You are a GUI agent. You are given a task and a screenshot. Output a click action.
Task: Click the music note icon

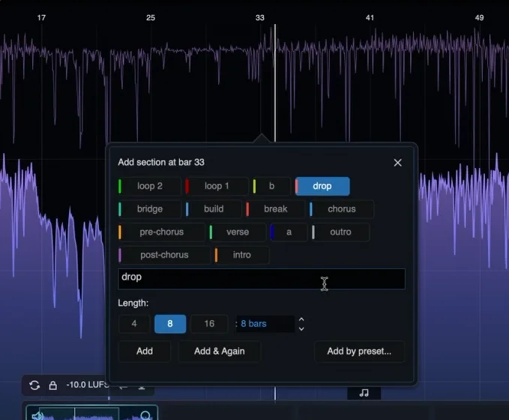(364, 393)
